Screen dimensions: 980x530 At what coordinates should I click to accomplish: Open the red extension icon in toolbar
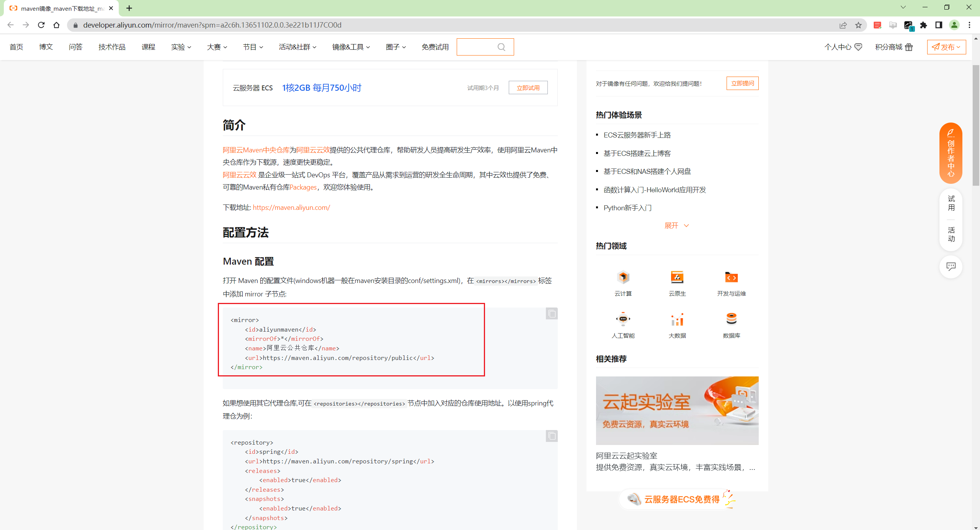tap(877, 25)
